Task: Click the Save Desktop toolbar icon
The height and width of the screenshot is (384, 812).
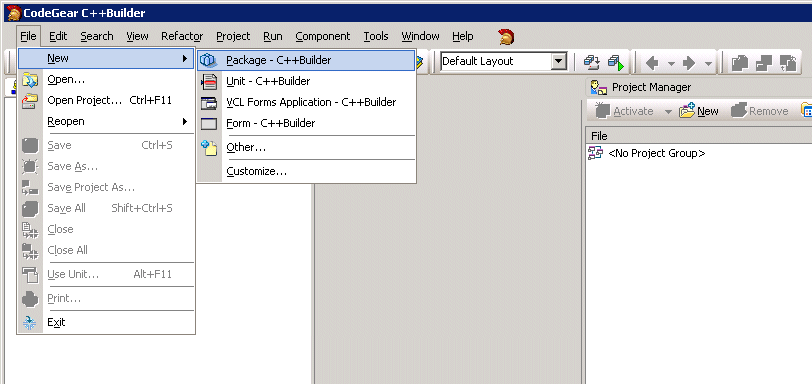Action: pyautogui.click(x=591, y=63)
